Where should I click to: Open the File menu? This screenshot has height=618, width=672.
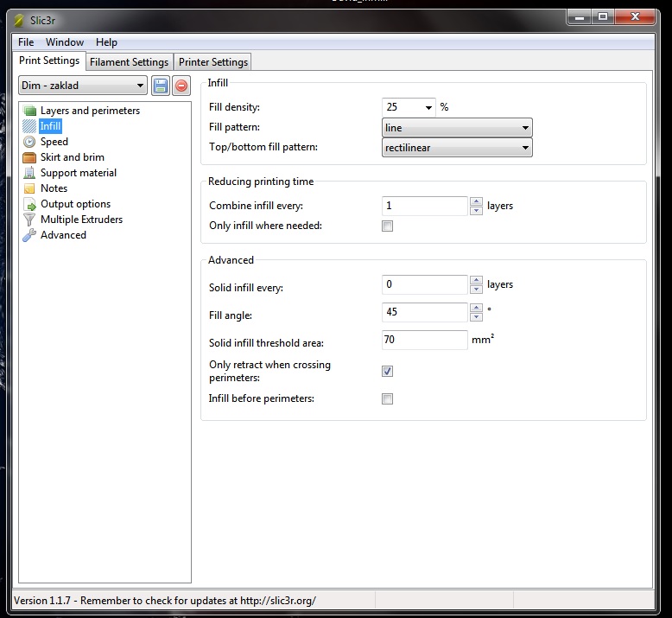point(26,42)
